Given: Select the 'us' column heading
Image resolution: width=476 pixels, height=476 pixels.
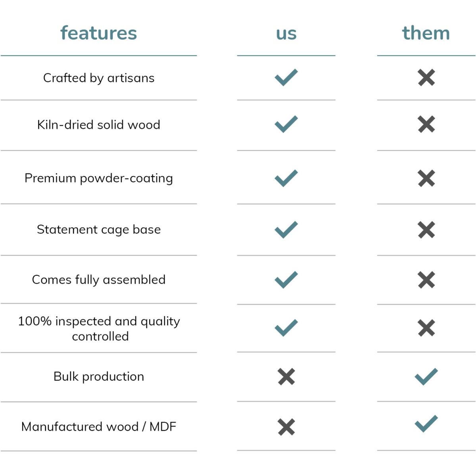Looking at the screenshot, I should coord(286,33).
